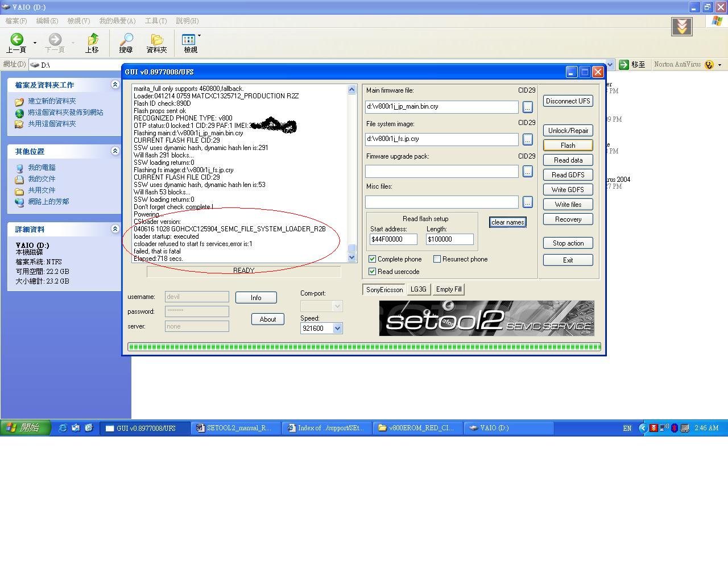Collapse the 詳細資料 panel section
Viewport: 728px width, 582px height.
[x=115, y=229]
